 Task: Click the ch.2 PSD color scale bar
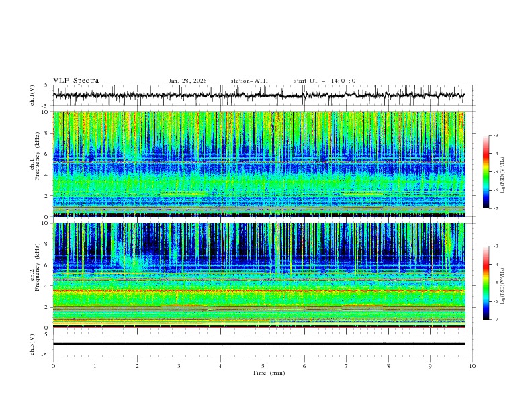[486, 283]
